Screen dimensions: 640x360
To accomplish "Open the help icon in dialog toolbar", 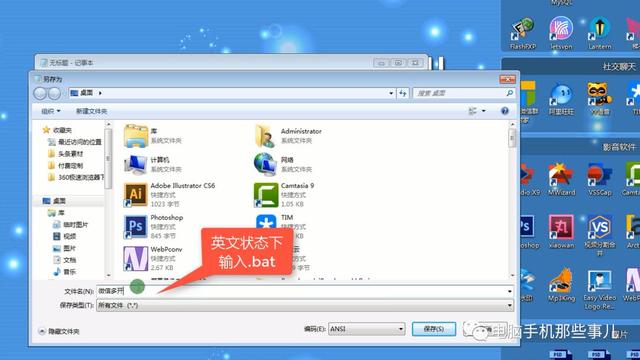I will click(x=504, y=111).
